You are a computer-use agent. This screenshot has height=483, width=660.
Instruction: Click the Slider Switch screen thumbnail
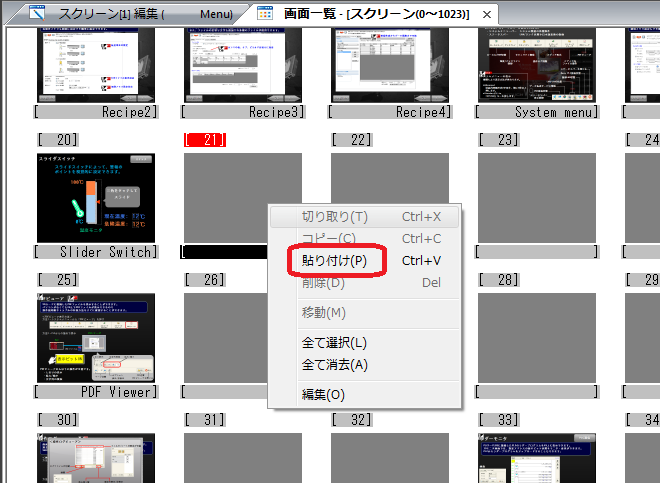pyautogui.click(x=96, y=198)
